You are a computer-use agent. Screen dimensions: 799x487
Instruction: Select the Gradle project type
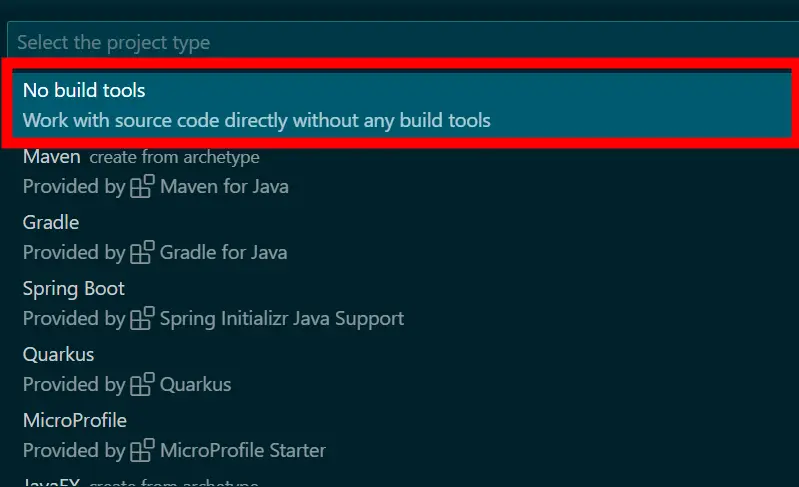pos(51,222)
